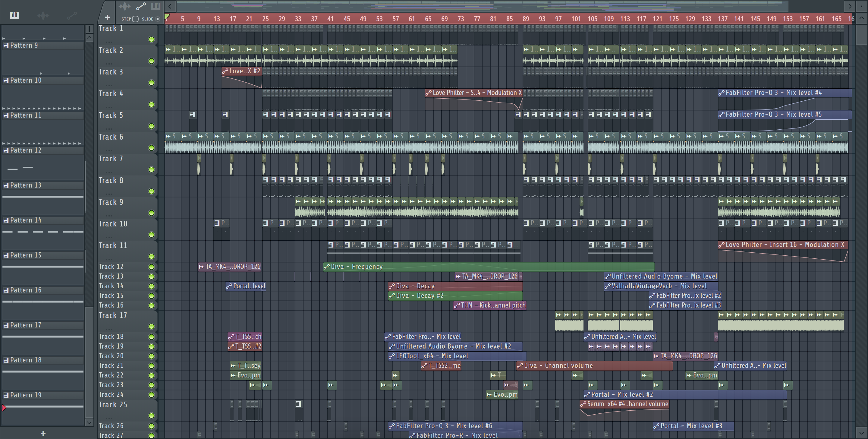Open the THM - Kick channel pitch clip
This screenshot has height=439, width=868.
click(490, 305)
